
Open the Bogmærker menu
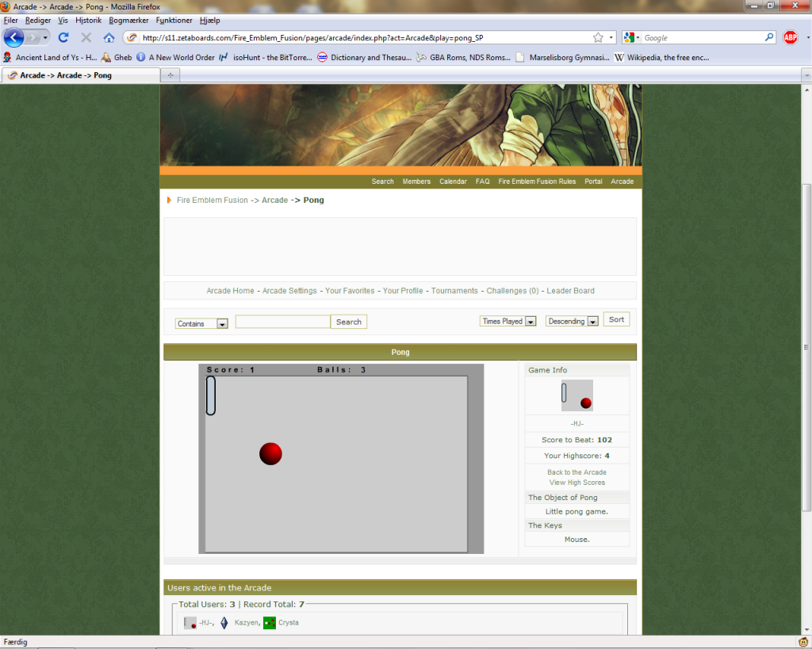[128, 20]
